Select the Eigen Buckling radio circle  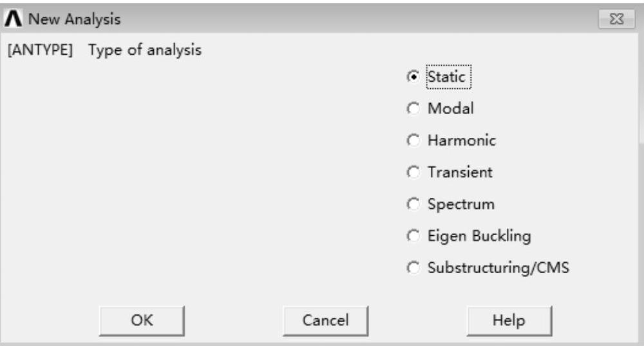click(413, 236)
